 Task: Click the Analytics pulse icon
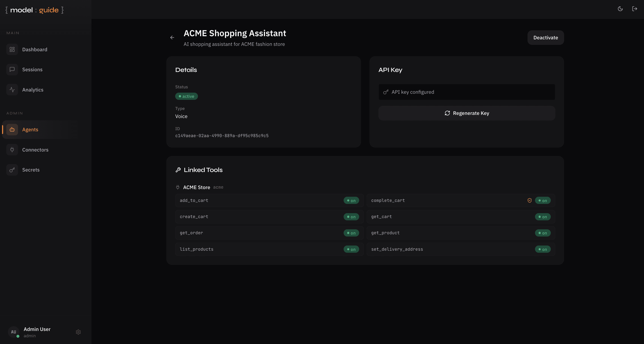click(x=12, y=90)
